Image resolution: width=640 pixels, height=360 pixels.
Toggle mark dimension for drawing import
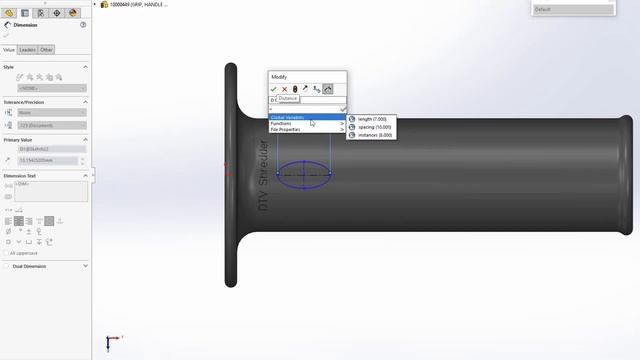point(327,89)
